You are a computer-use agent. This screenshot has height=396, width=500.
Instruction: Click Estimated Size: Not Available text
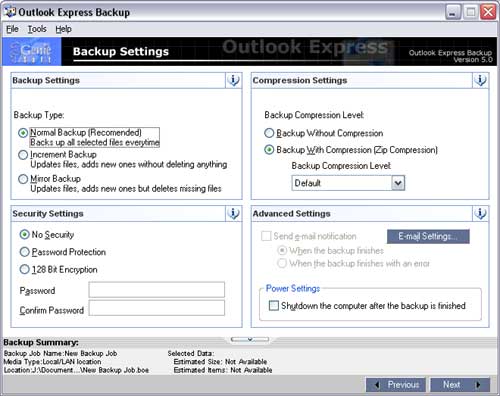pos(220,362)
